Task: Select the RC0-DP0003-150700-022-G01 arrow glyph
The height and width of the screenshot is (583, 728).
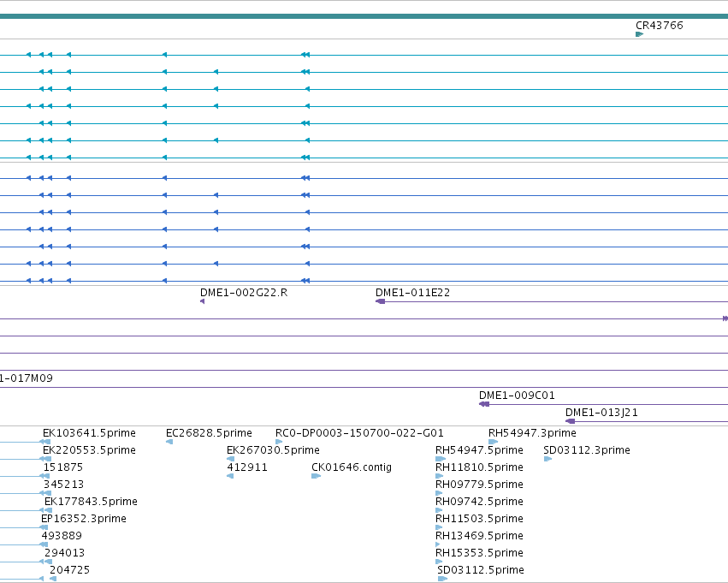Action: click(x=279, y=442)
